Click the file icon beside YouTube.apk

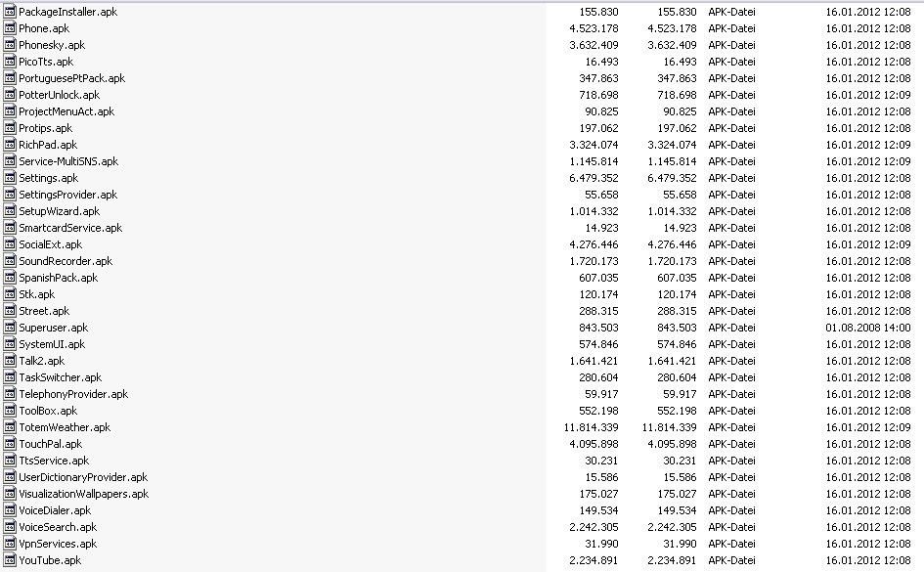pyautogui.click(x=10, y=560)
